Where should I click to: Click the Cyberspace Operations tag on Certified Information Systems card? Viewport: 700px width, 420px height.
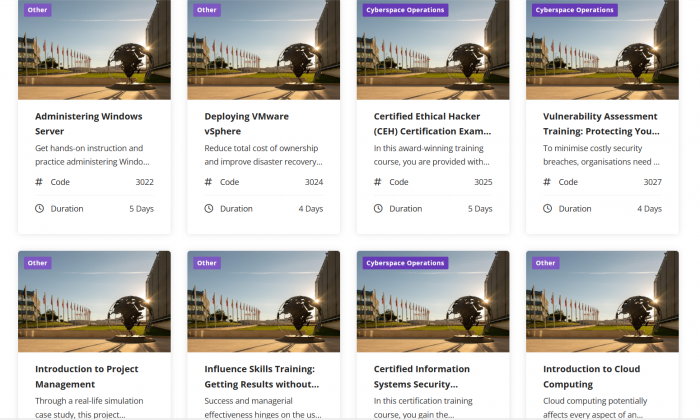pos(405,263)
